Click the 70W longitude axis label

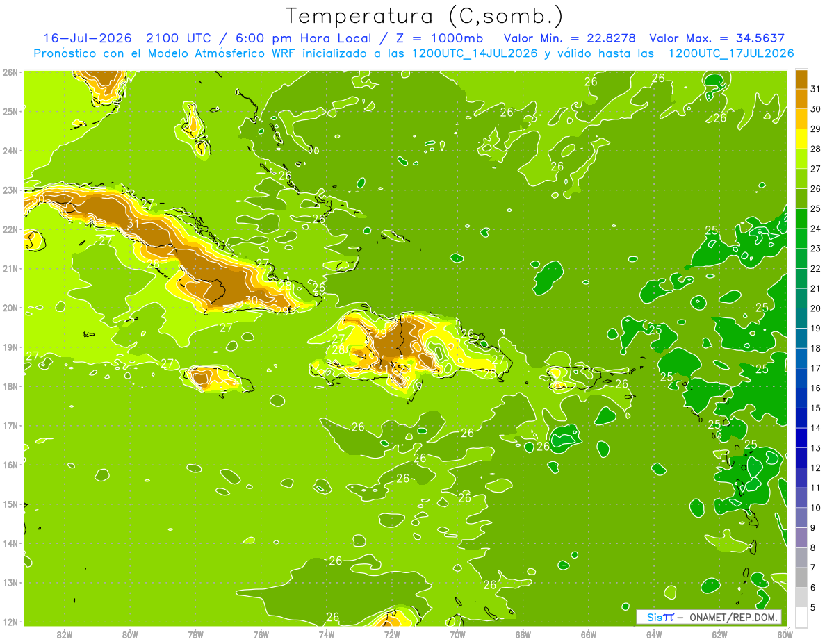(x=457, y=634)
